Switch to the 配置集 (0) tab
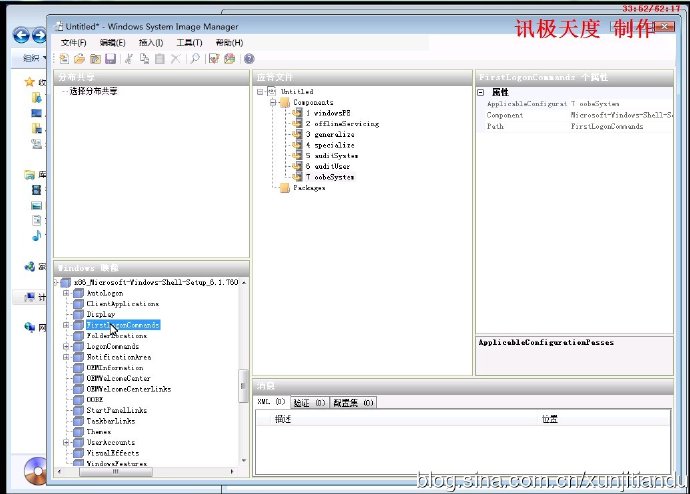Viewport: 690px width, 494px height. pyautogui.click(x=353, y=403)
